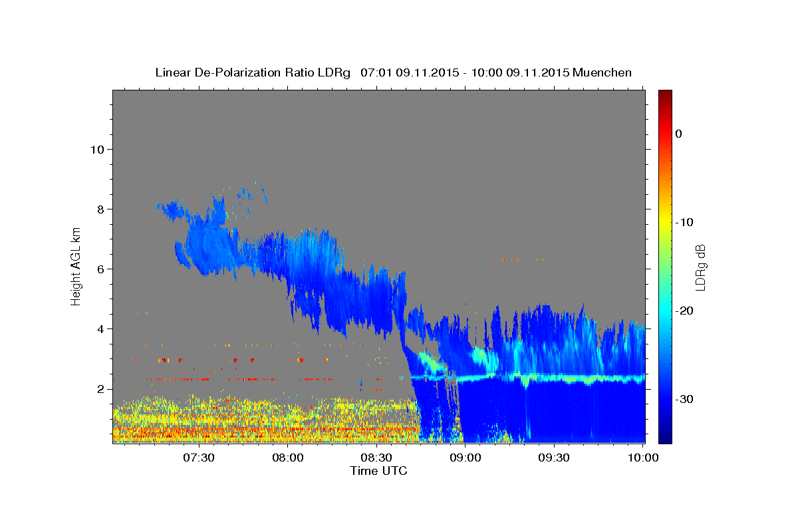Click the high cloud patch near 8 km at 07:20
798x532 pixels.
point(174,210)
